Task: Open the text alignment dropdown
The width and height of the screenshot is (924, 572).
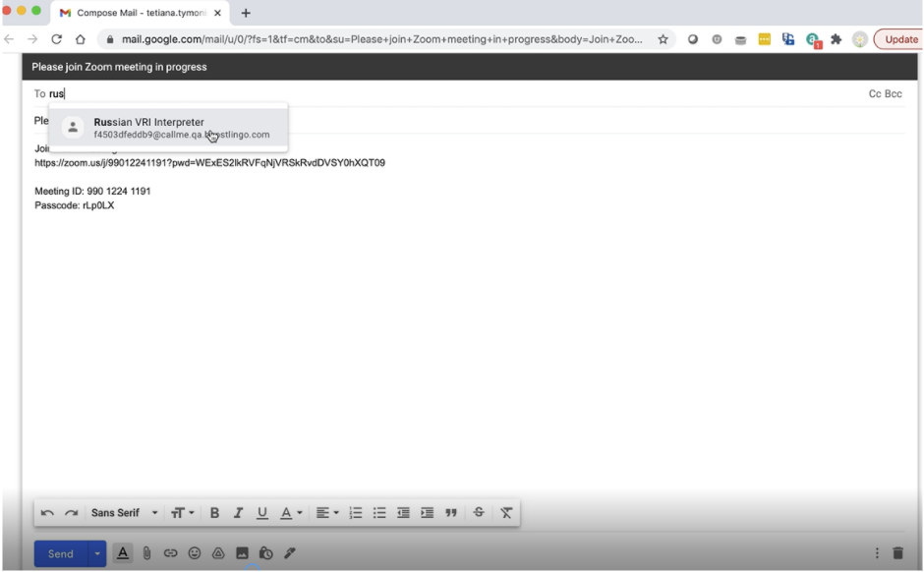Action: click(327, 513)
